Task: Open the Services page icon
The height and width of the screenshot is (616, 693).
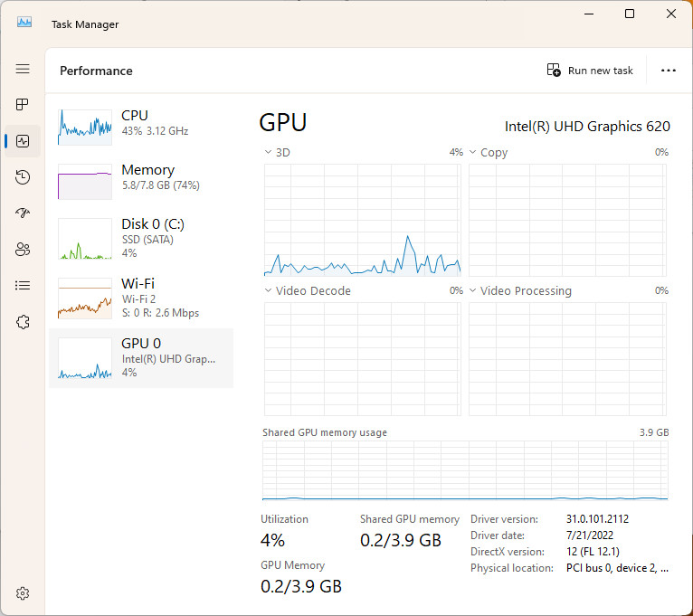Action: [23, 322]
